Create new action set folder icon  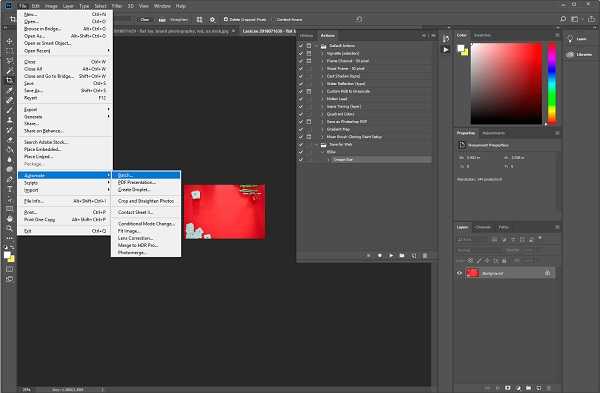pyautogui.click(x=402, y=255)
